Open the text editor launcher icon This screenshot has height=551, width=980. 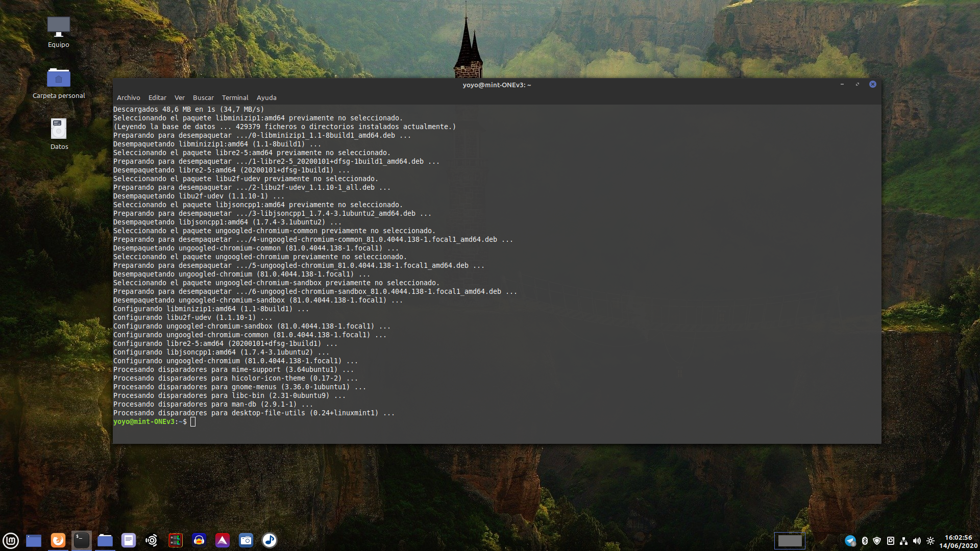tap(129, 540)
